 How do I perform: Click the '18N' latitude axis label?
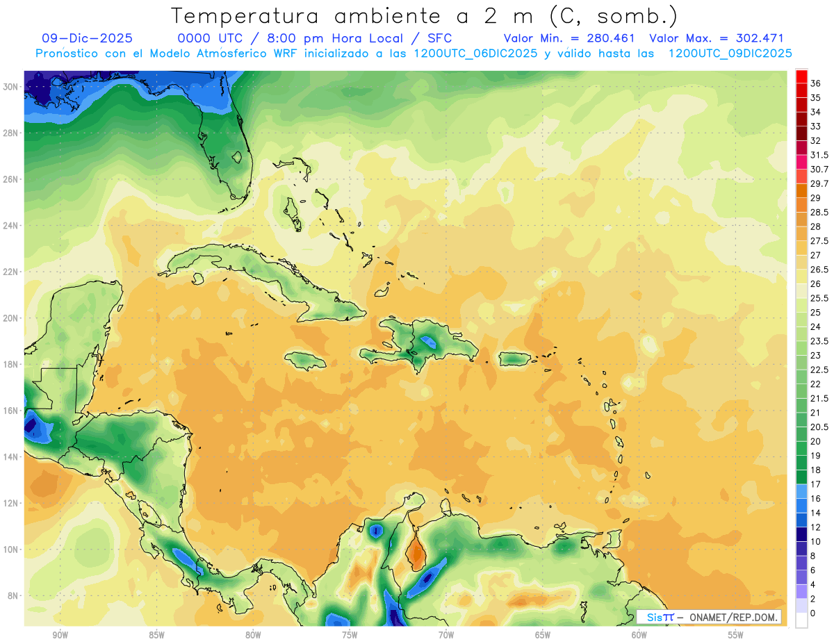(x=12, y=364)
